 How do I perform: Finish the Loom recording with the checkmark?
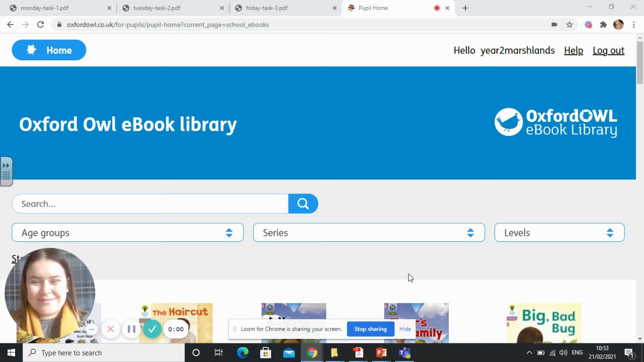[x=152, y=329]
